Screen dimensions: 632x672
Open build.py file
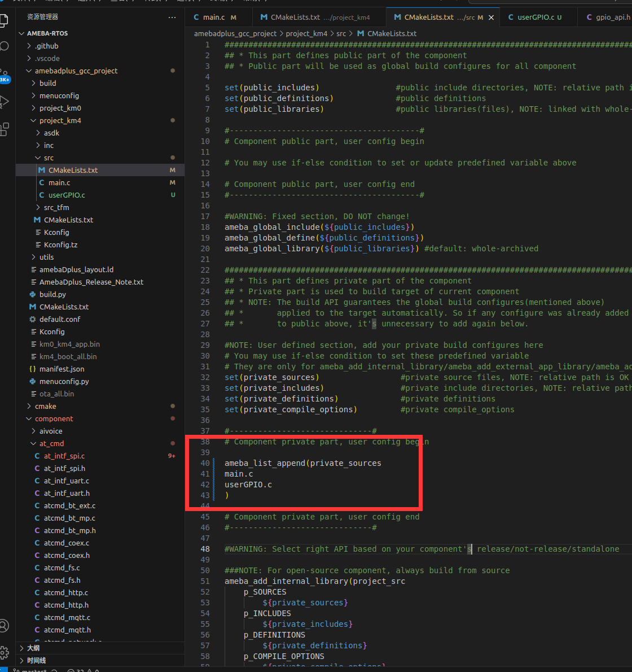click(100, 294)
